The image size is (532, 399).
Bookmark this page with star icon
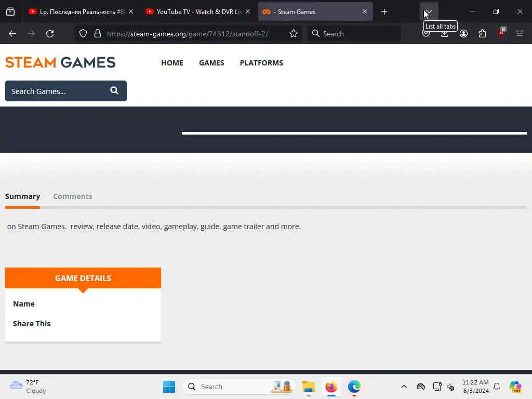[294, 33]
